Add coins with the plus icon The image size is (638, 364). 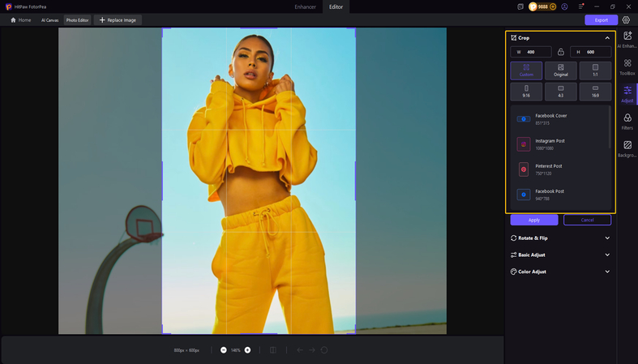[553, 6]
